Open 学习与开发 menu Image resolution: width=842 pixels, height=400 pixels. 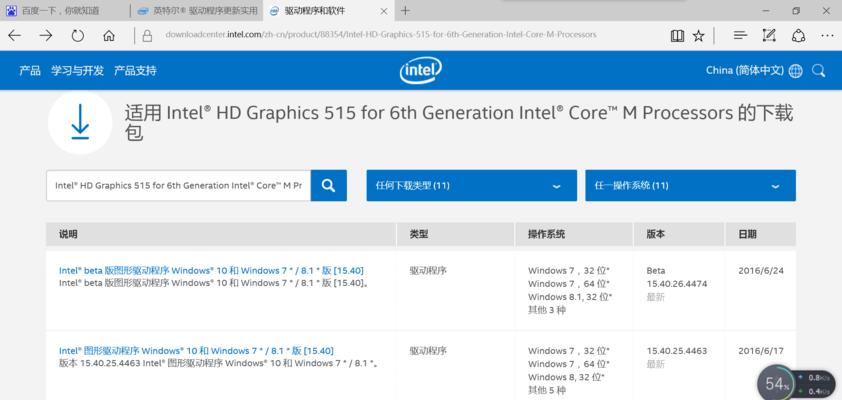(x=77, y=70)
